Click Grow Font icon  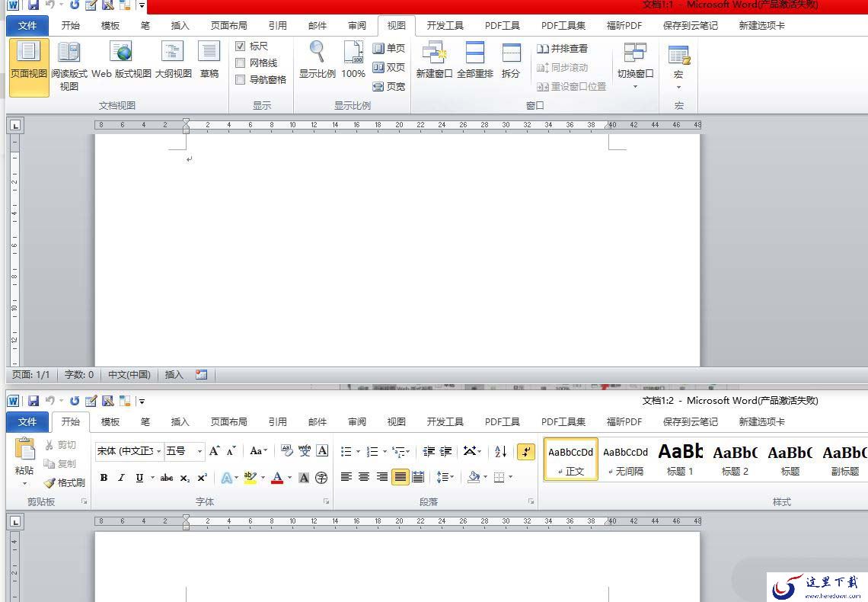click(214, 451)
